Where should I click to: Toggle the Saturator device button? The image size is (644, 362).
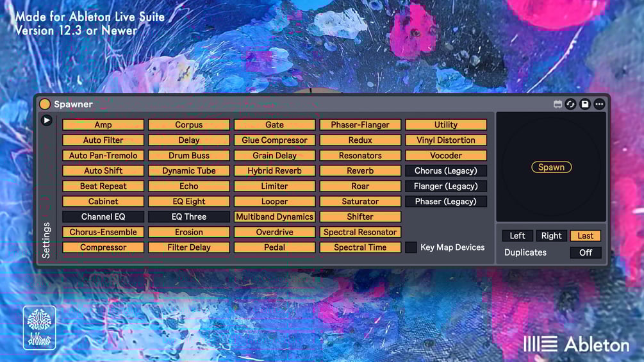coord(360,202)
